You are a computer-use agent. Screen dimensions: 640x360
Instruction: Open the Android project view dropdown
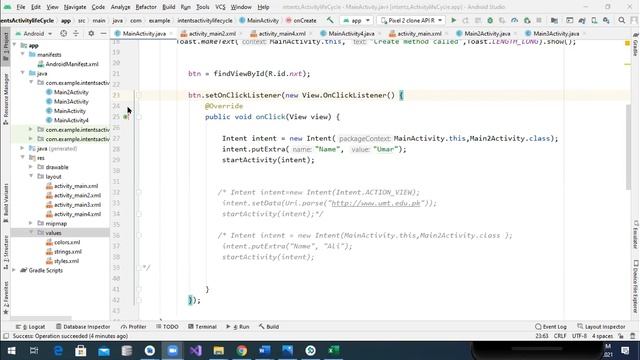pos(33,33)
